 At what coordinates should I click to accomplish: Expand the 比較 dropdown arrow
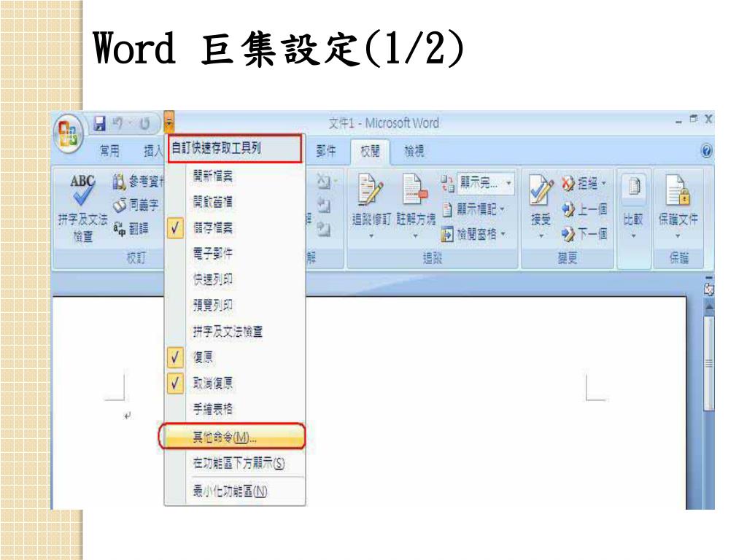tap(634, 236)
